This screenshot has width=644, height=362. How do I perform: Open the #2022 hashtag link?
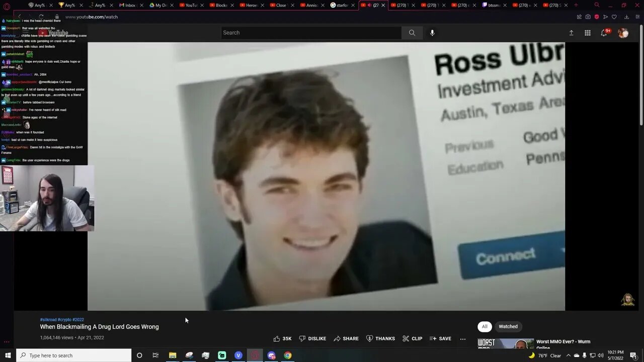pyautogui.click(x=78, y=320)
